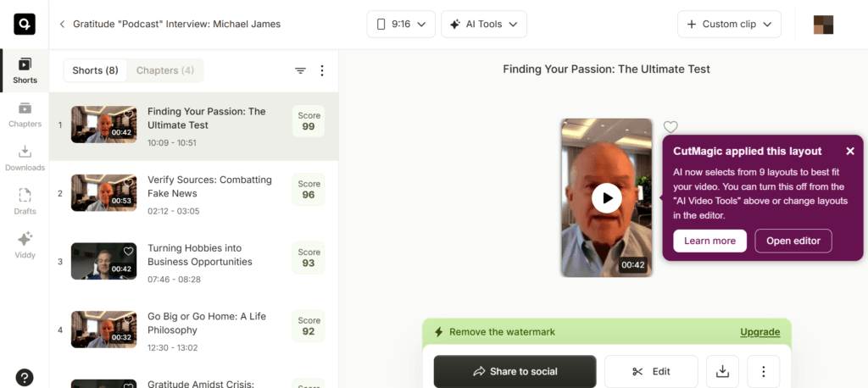Open the Downloads sidebar section

click(25, 159)
